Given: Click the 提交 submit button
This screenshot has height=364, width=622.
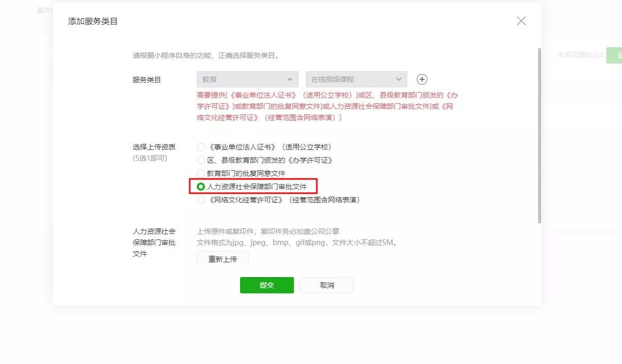Looking at the screenshot, I should 267,285.
